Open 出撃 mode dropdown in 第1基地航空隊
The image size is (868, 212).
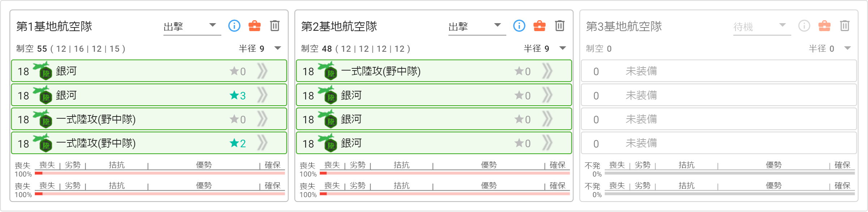[x=192, y=26]
